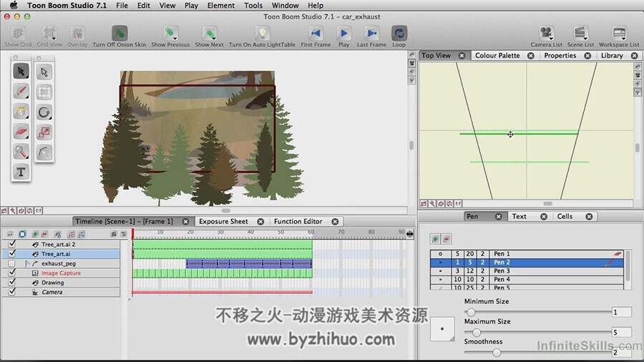
Task: Choose the Transform tool
Action: 44,92
